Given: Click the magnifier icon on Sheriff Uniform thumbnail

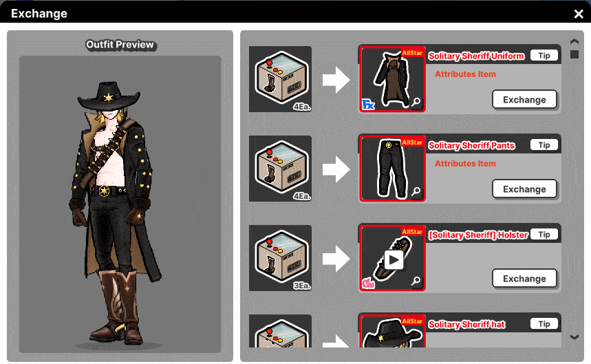Looking at the screenshot, I should (416, 102).
